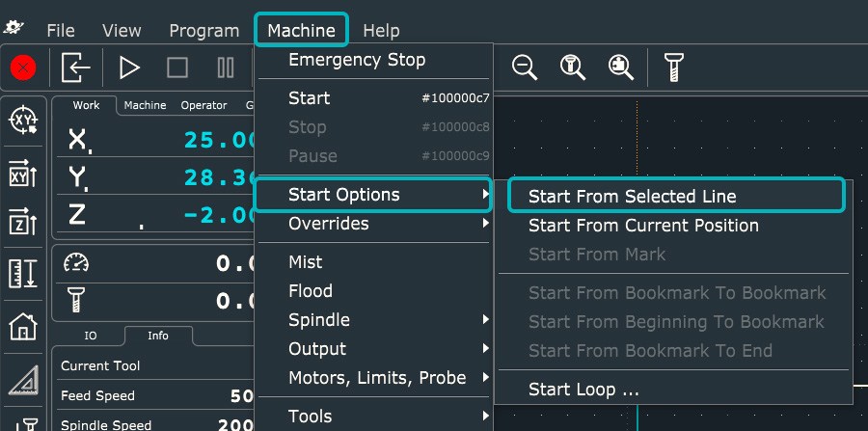Image resolution: width=868 pixels, height=431 pixels.
Task: Toggle Mist in the Machine menu
Action: point(306,262)
